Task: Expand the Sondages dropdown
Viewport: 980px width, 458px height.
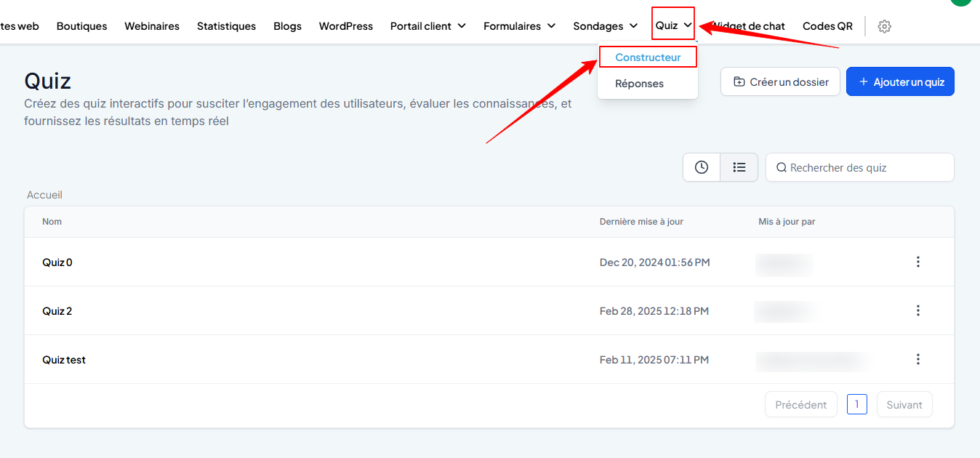Action: (x=606, y=26)
